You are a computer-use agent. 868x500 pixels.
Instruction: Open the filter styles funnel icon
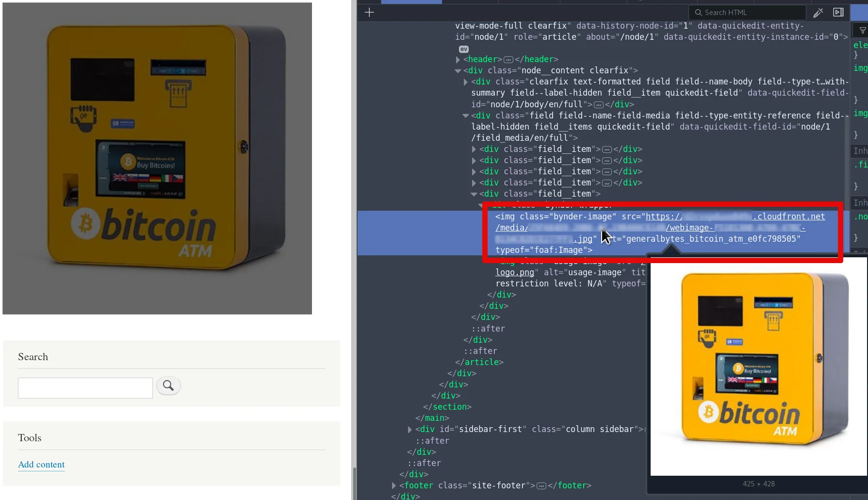[863, 31]
